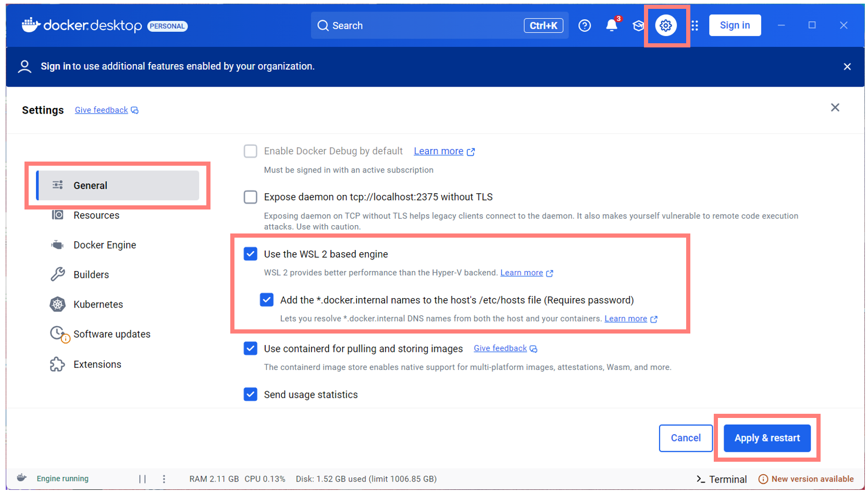
Task: Click the Kubernetes wheel icon
Action: click(57, 304)
